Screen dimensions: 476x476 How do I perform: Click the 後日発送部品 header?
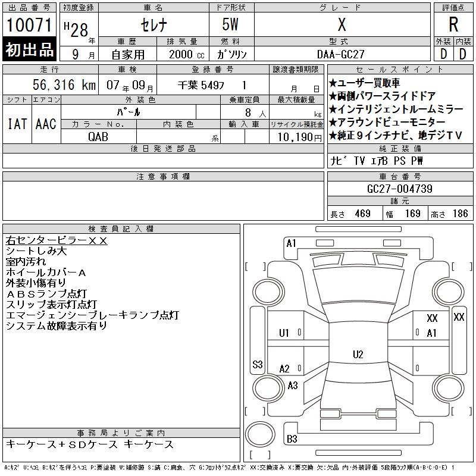click(163, 148)
